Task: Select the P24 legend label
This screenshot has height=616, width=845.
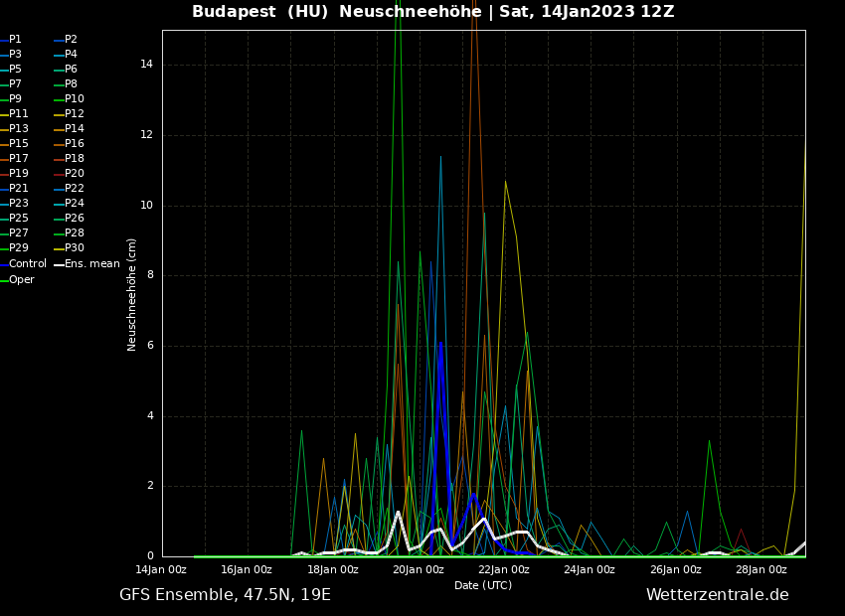Action: (75, 204)
